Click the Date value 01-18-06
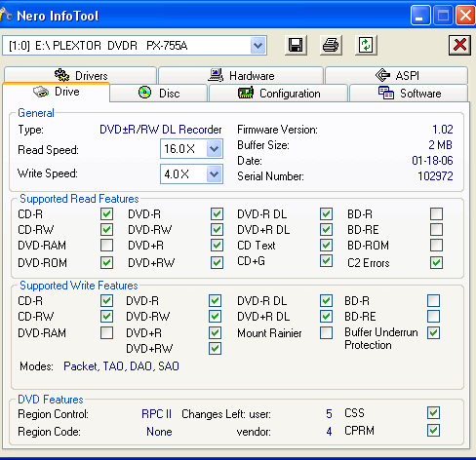Screen dimensions: 476x460 432,161
